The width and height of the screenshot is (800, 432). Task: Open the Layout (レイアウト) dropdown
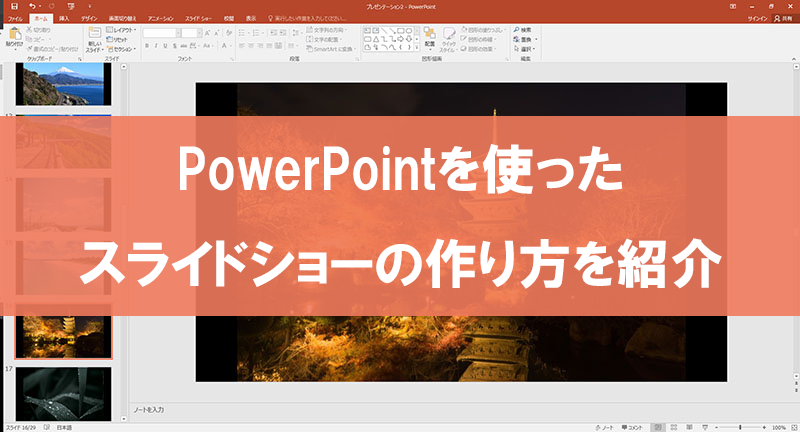click(x=121, y=30)
